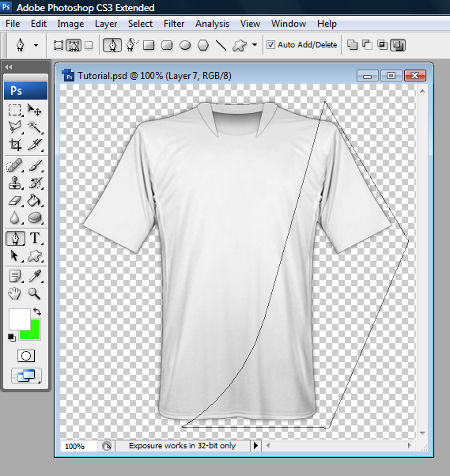
Task: Open the View menu
Action: click(250, 24)
